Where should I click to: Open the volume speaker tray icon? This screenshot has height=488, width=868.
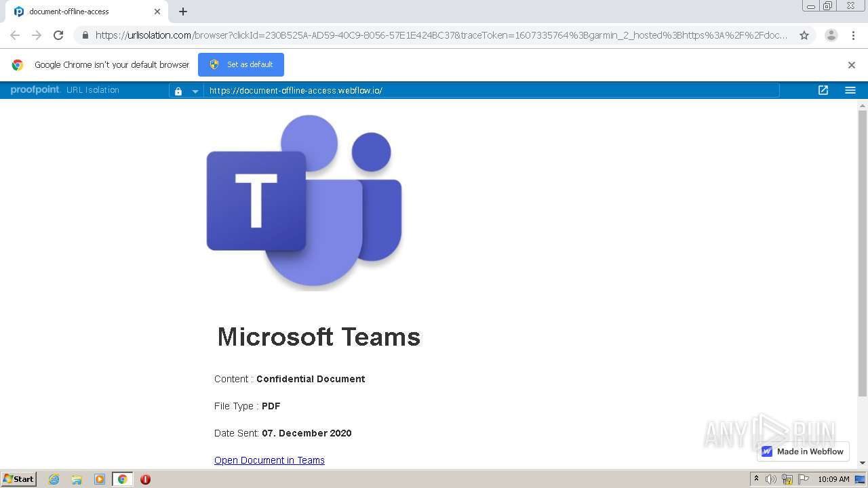(771, 479)
